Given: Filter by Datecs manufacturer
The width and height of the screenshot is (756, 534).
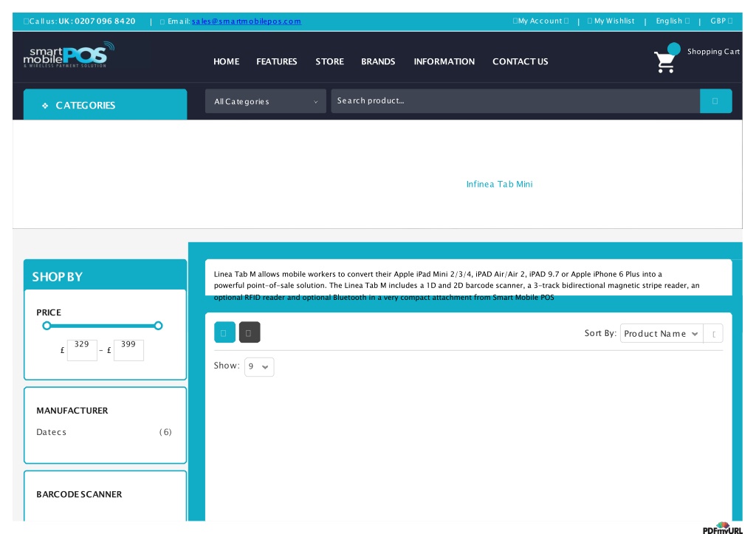Looking at the screenshot, I should pyautogui.click(x=51, y=432).
